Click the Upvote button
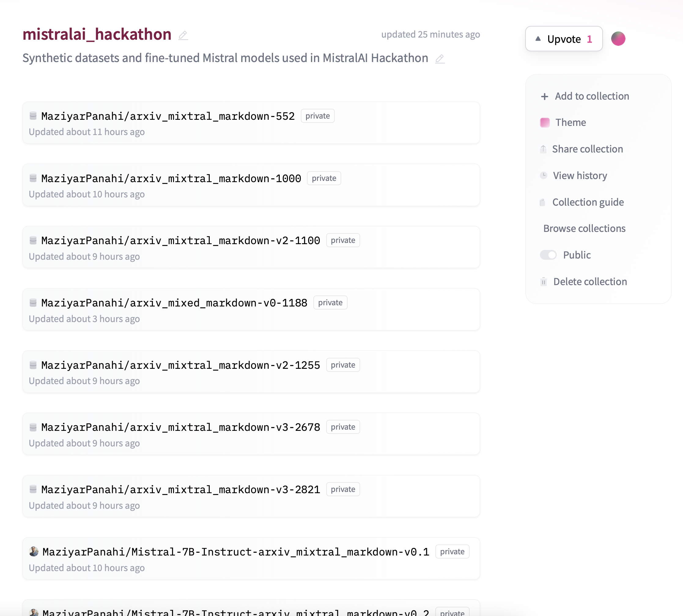683x616 pixels. coord(563,39)
